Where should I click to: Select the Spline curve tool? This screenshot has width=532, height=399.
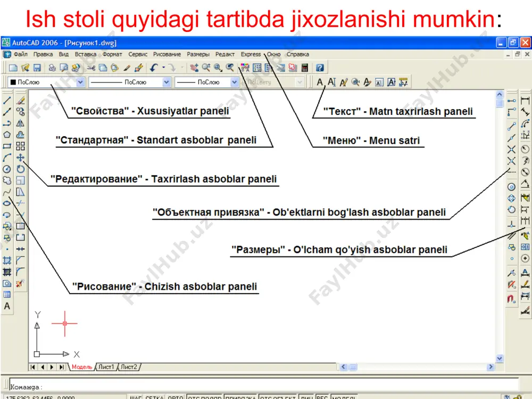tap(7, 192)
